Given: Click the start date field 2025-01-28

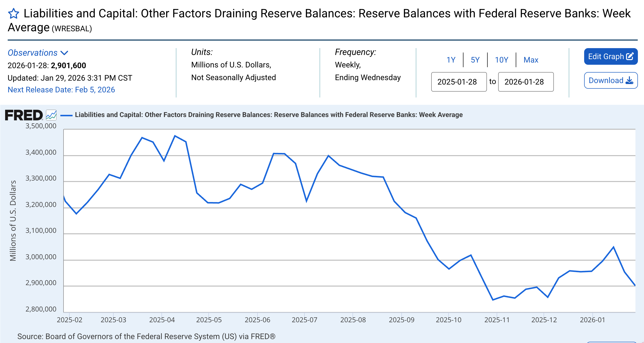Looking at the screenshot, I should point(459,82).
